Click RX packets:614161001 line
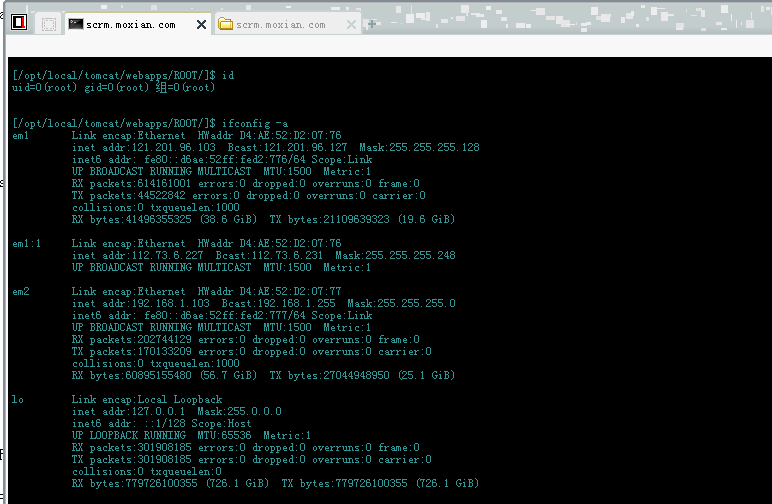 tap(246, 184)
